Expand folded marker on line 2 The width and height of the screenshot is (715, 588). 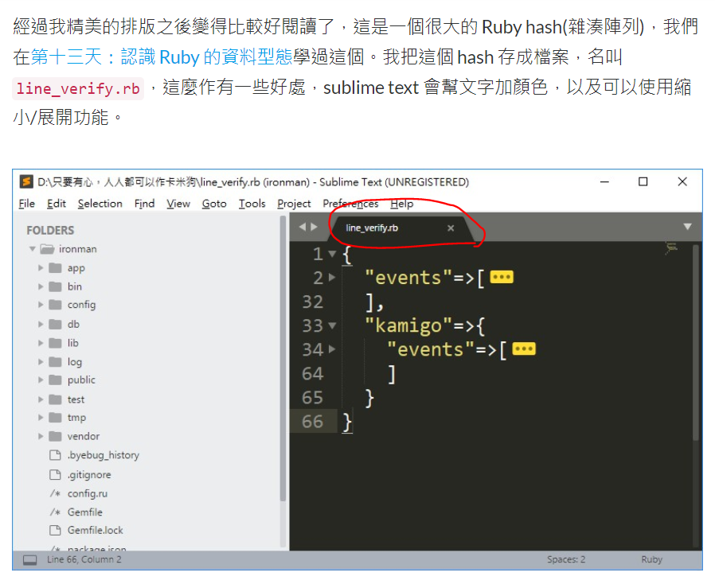point(502,277)
